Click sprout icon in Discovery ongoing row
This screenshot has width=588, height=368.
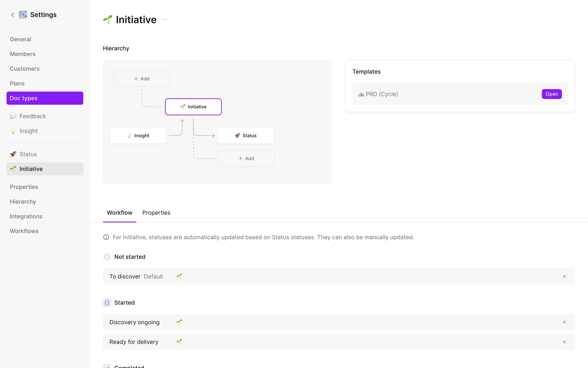pos(179,322)
